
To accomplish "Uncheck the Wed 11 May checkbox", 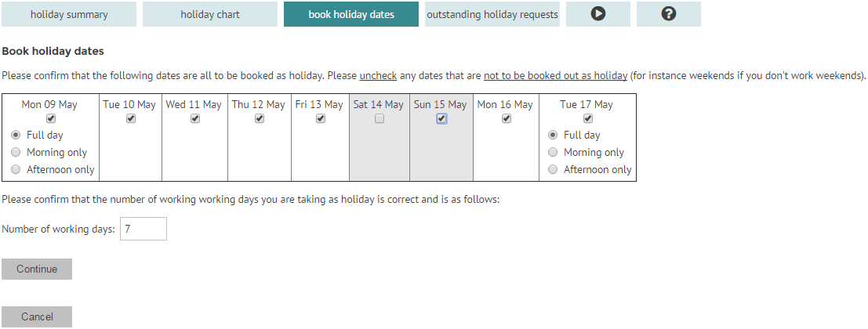I will click(195, 118).
